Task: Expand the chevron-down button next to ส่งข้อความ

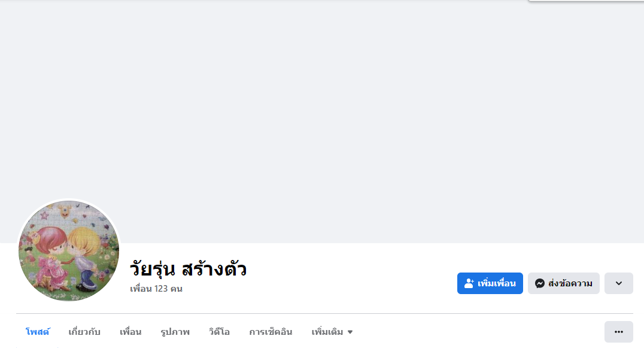Action: click(619, 283)
